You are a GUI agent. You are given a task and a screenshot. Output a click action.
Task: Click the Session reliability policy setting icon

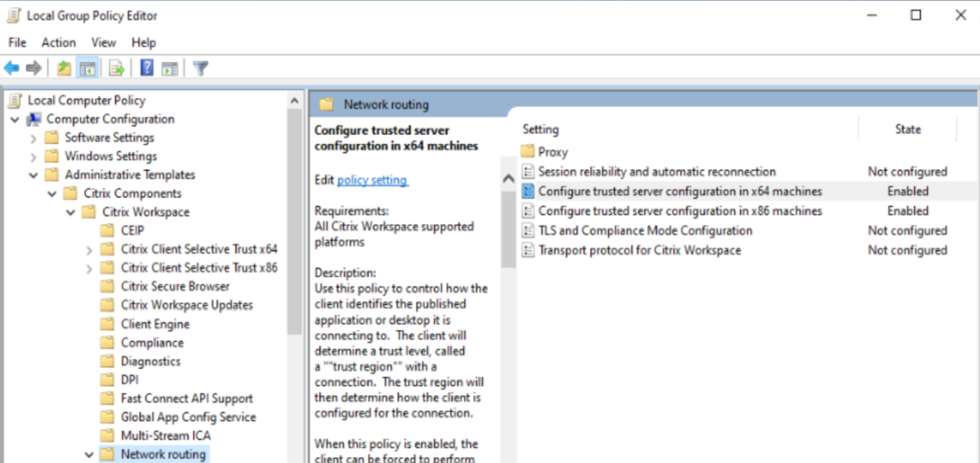(528, 171)
